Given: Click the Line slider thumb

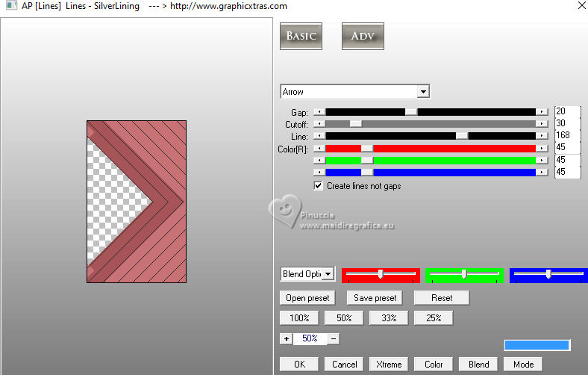Looking at the screenshot, I should [462, 136].
